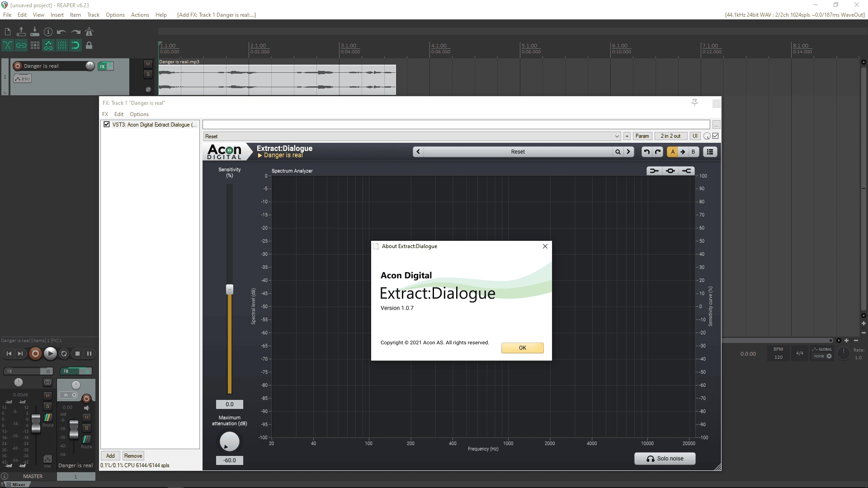Toggle grid lines toolbar icon
The height and width of the screenshot is (488, 868).
[x=62, y=45]
